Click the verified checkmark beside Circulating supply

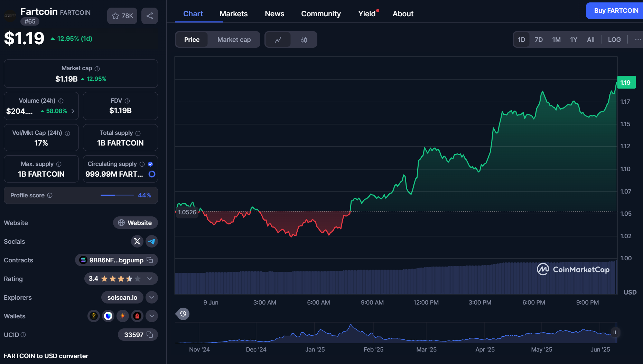[x=150, y=164]
